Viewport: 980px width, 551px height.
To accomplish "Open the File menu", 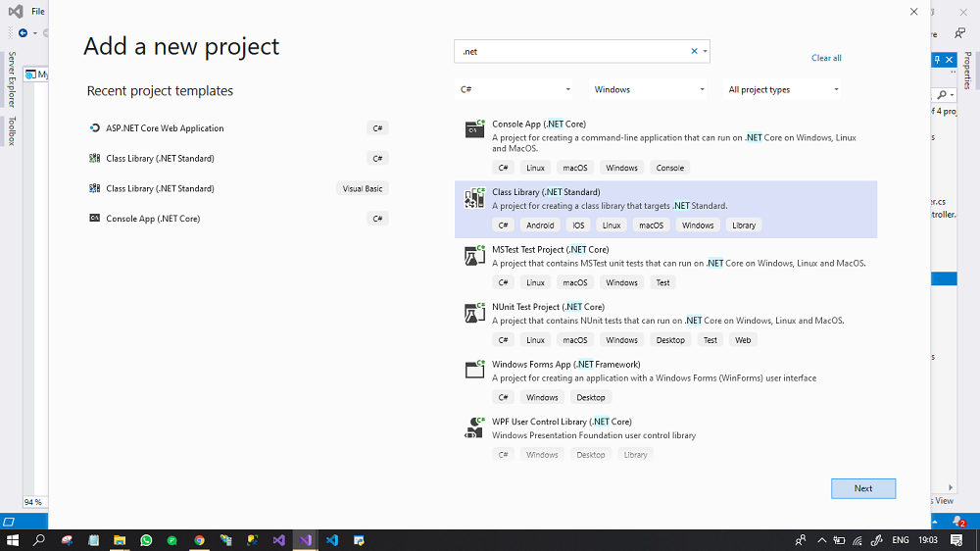I will coord(38,11).
